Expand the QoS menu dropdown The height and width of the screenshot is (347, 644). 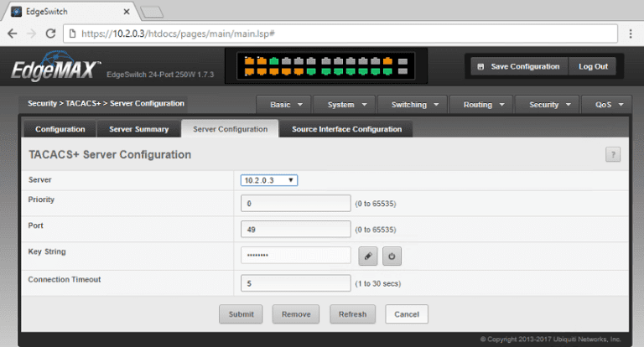coord(606,105)
